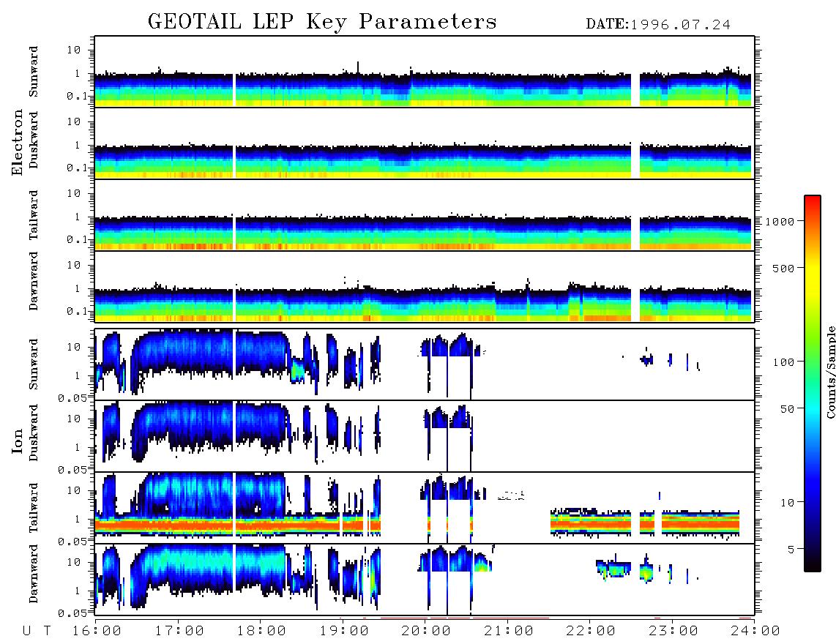Click the title "GEOTAIL LEP Key Parameters"

(322, 22)
